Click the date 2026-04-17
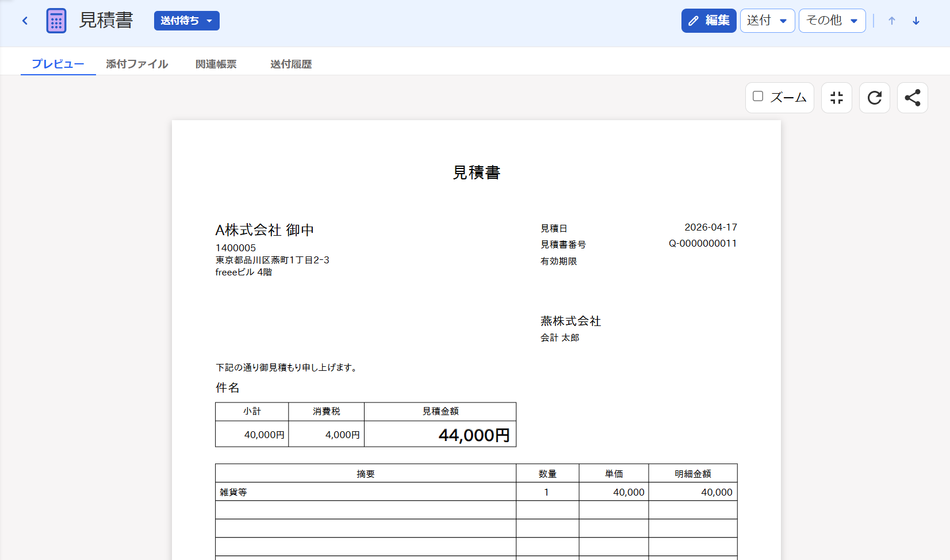The height and width of the screenshot is (560, 950). click(711, 227)
